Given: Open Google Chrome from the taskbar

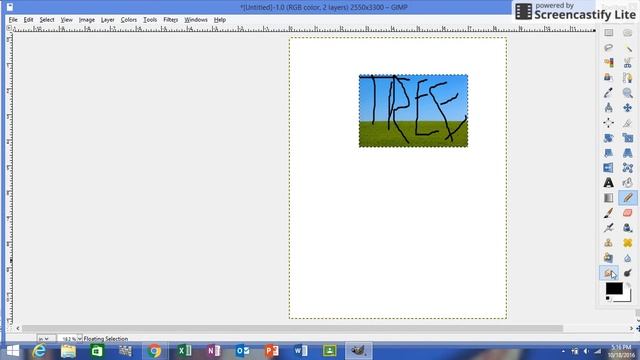Looking at the screenshot, I should 154,351.
